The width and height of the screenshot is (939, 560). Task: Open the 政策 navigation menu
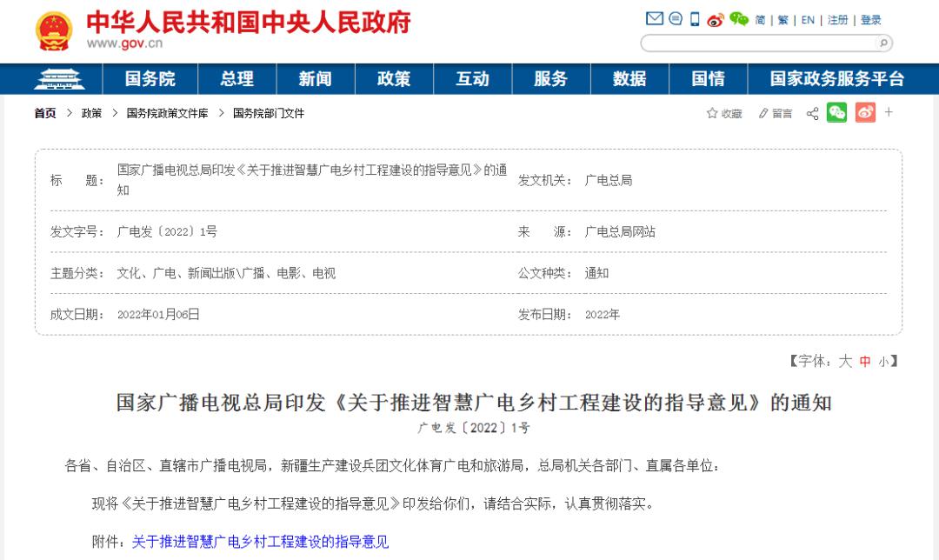[x=394, y=78]
